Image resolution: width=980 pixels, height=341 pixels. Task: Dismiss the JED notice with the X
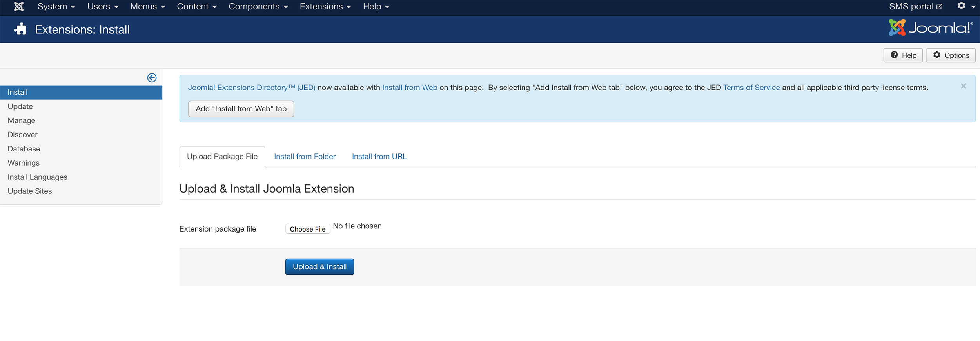[963, 86]
